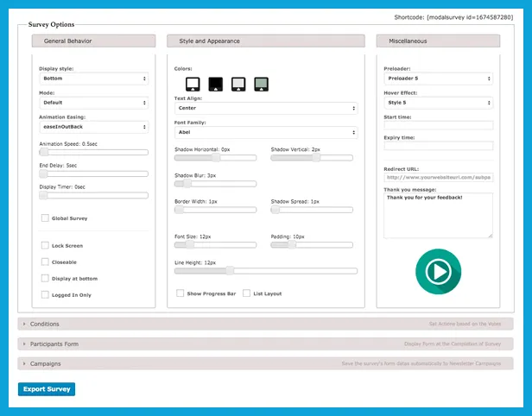
Task: Click the 'Set Actions based on the Votes' text
Action: (x=465, y=324)
